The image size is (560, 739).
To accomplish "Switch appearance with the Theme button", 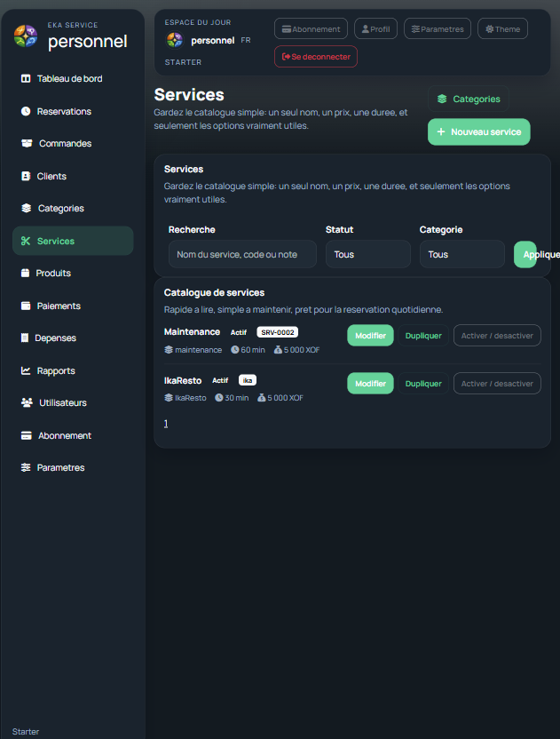I will pos(502,28).
